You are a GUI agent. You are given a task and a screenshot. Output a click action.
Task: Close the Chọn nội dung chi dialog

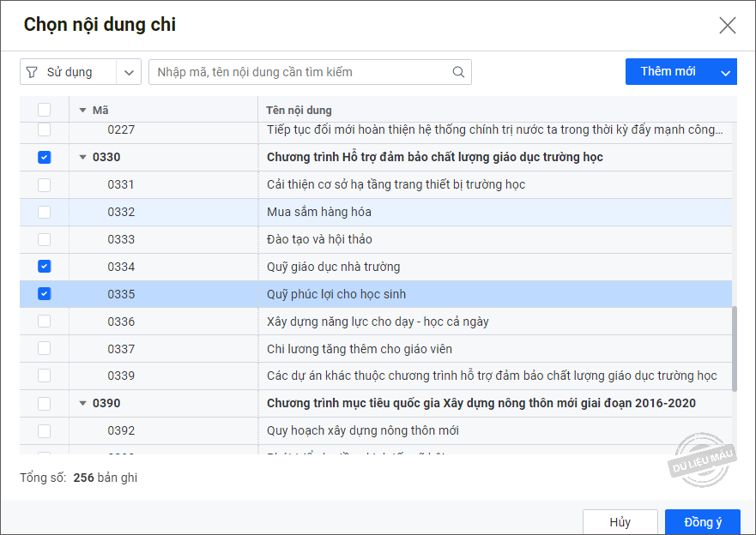[727, 25]
